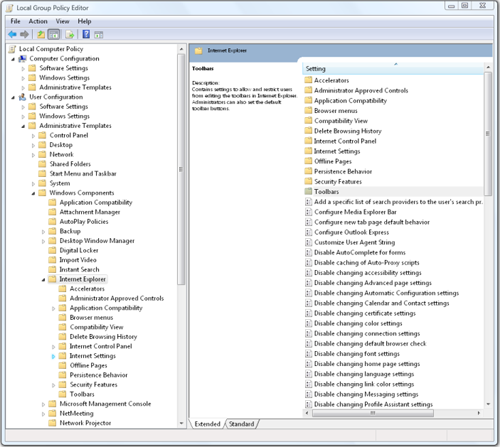Select Start Menu and Taskbar folder

(x=83, y=173)
